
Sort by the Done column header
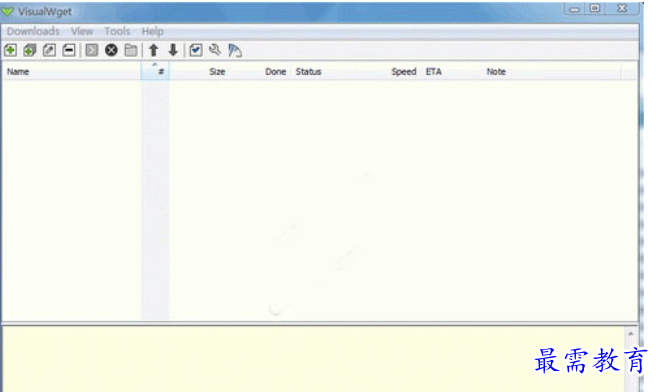coord(259,72)
